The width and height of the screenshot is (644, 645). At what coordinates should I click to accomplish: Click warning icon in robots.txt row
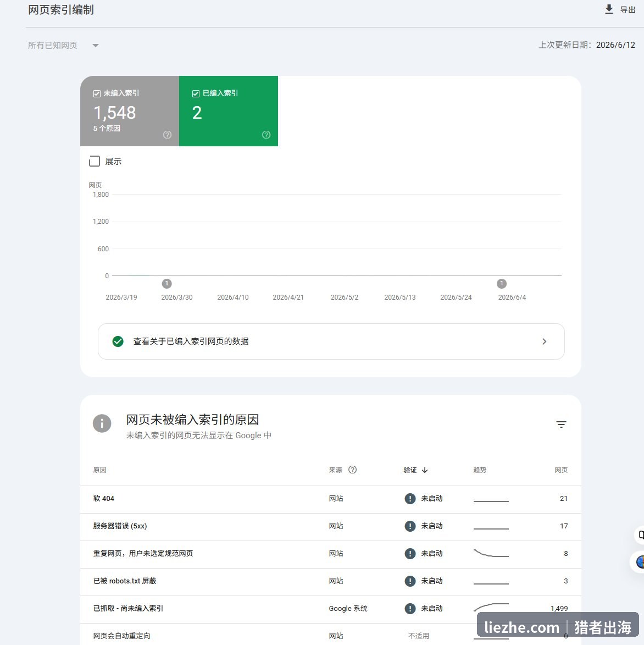pos(410,581)
